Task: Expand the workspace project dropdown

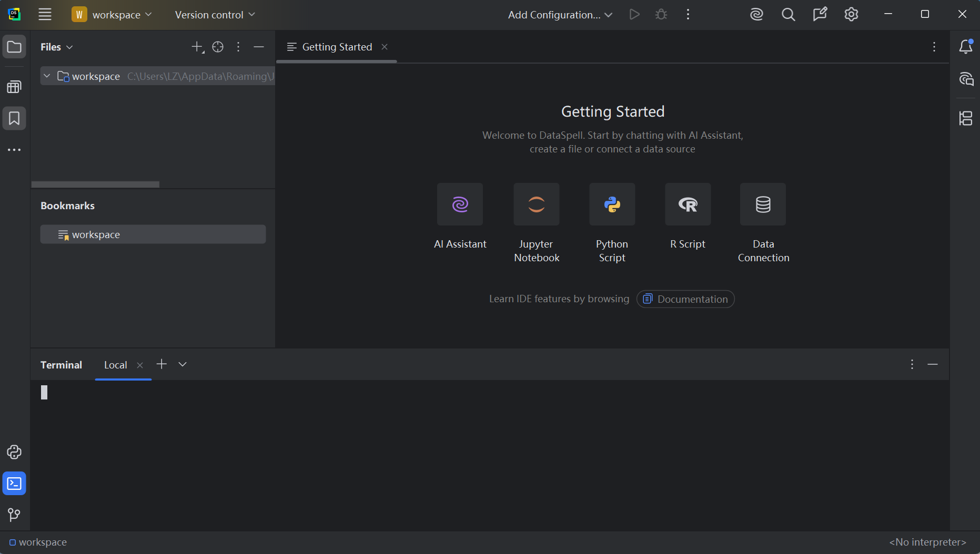Action: 112,15
